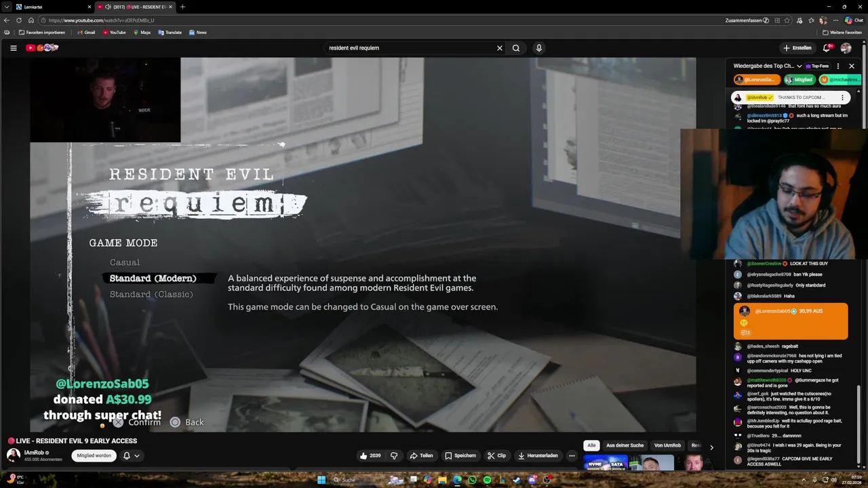This screenshot has height=488, width=868.
Task: Open more actions ellipsis below video
Action: point(572,455)
